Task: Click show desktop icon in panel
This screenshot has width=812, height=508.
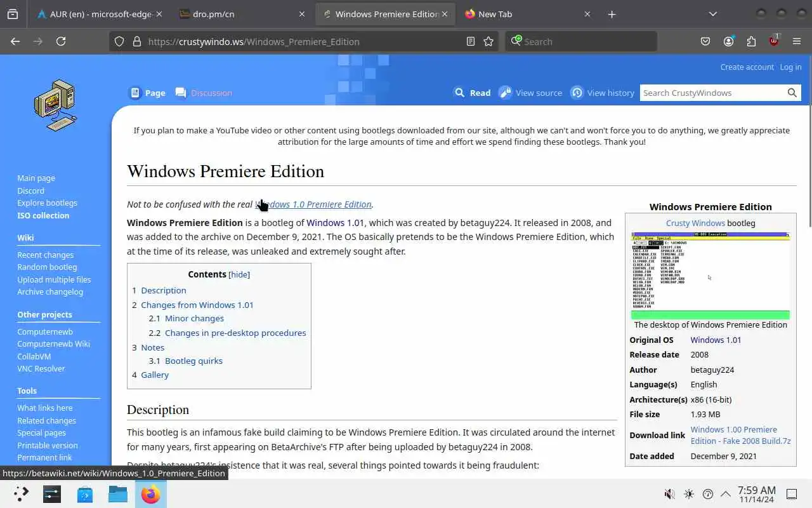Action: 792,494
